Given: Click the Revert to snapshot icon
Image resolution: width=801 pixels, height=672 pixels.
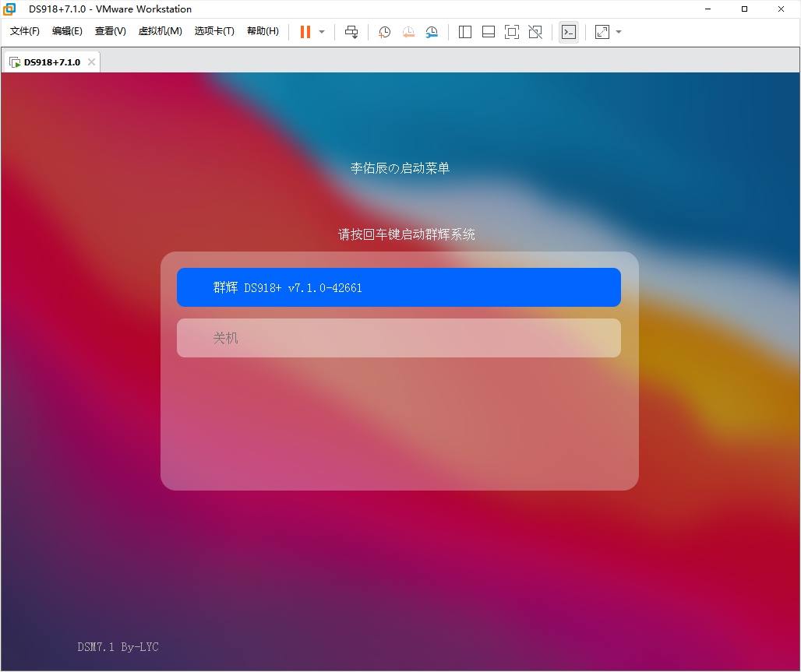Looking at the screenshot, I should click(x=408, y=32).
